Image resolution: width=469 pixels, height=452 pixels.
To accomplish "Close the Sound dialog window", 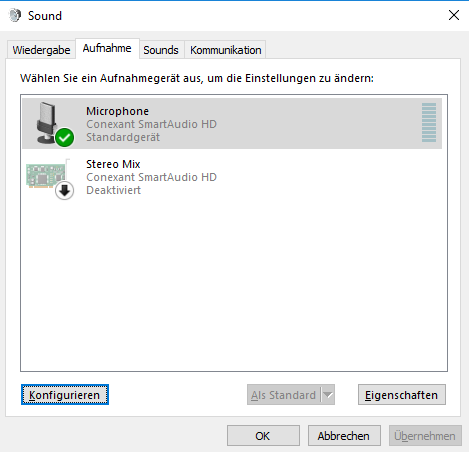I will coord(454,15).
